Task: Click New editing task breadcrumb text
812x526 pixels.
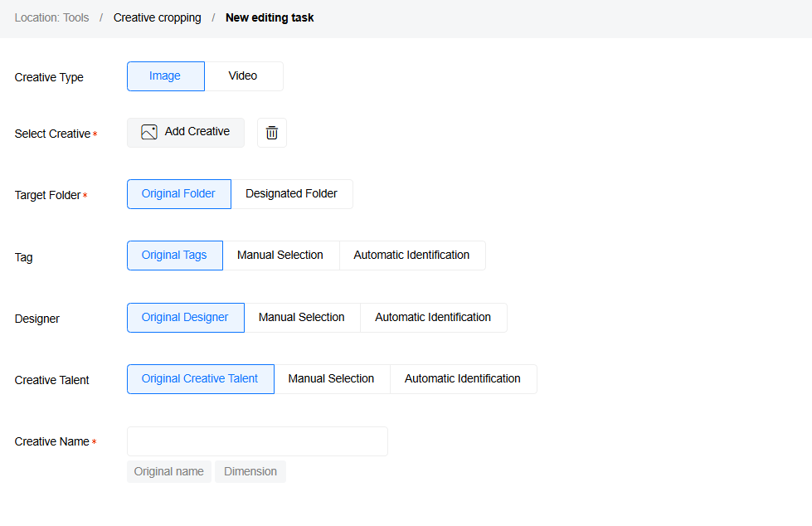Action: click(x=270, y=17)
